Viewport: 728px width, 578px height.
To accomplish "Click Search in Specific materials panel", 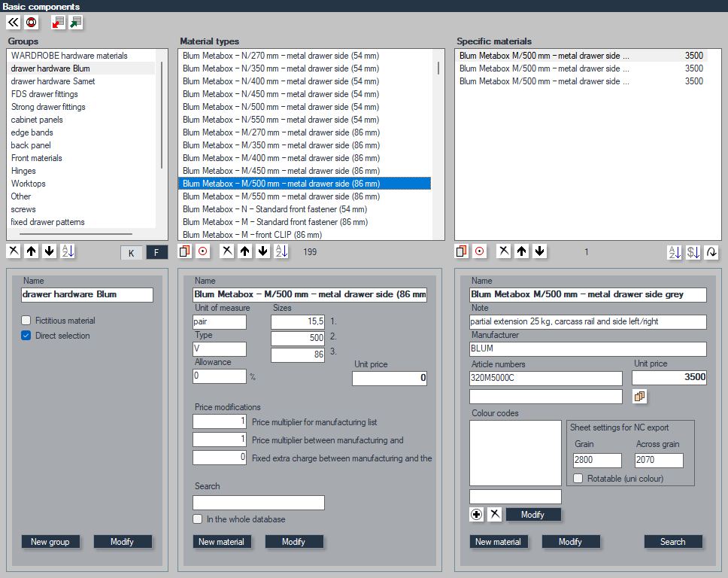I will (x=673, y=542).
